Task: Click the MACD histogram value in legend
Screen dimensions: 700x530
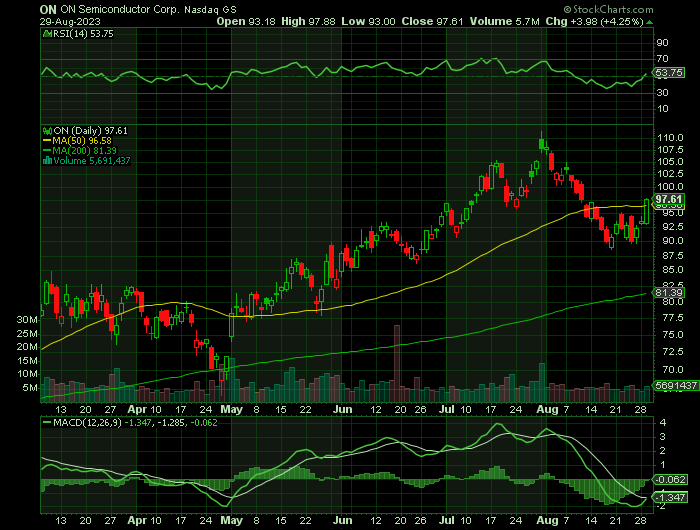Action: 204,422
